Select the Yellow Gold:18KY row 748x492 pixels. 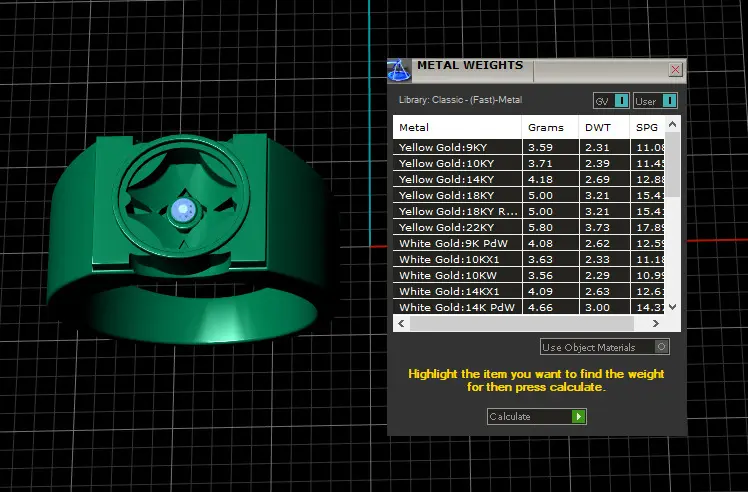529,195
